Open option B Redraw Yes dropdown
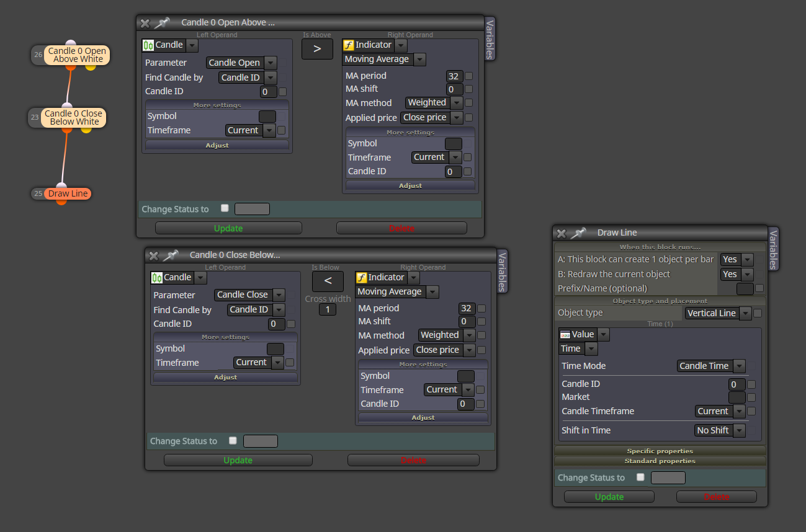806x532 pixels. 737,274
